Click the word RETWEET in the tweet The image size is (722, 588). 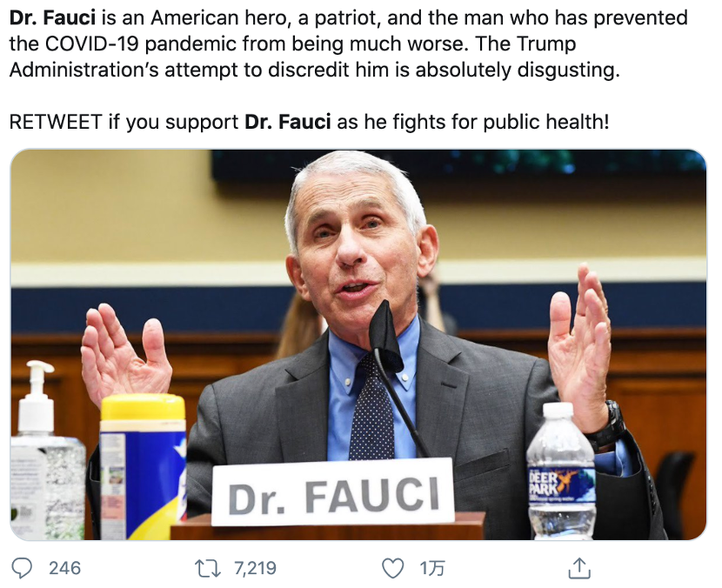pos(56,122)
